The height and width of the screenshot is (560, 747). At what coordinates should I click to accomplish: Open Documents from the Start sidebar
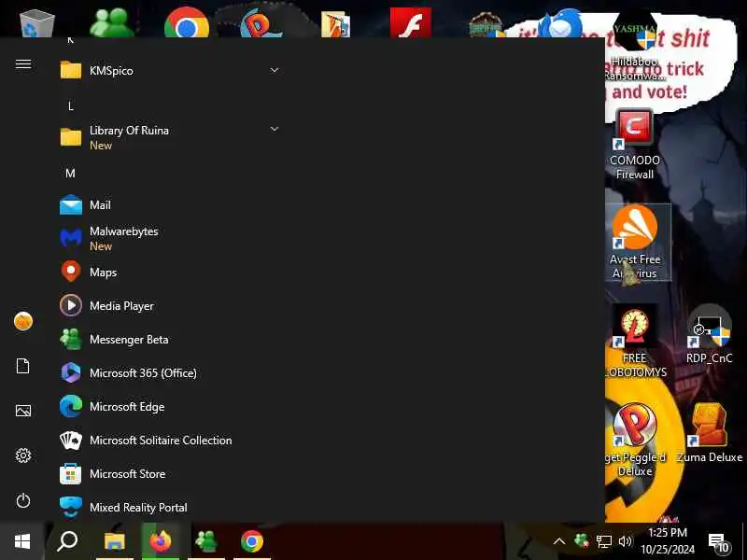[22, 366]
